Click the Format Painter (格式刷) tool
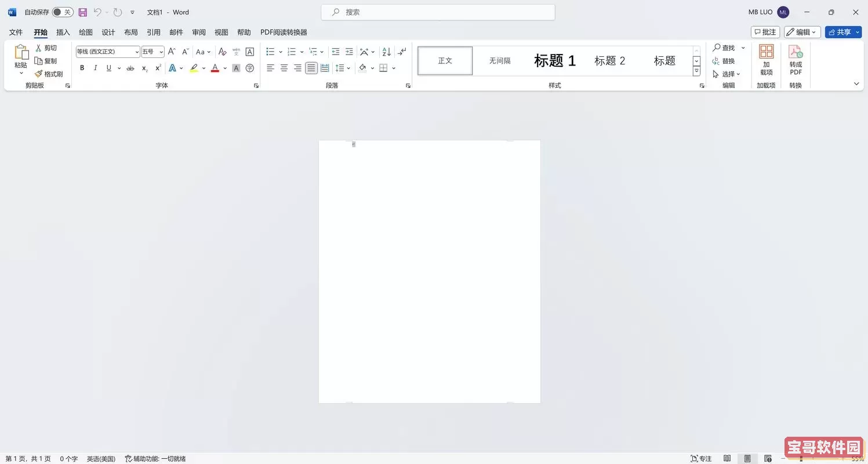 [x=49, y=74]
